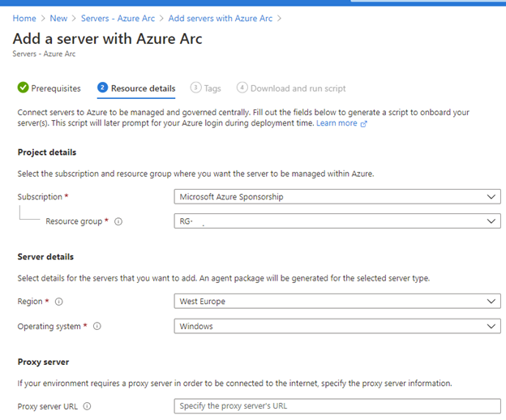
Task: Click the green Prerequisites checkmark icon
Action: [x=23, y=88]
